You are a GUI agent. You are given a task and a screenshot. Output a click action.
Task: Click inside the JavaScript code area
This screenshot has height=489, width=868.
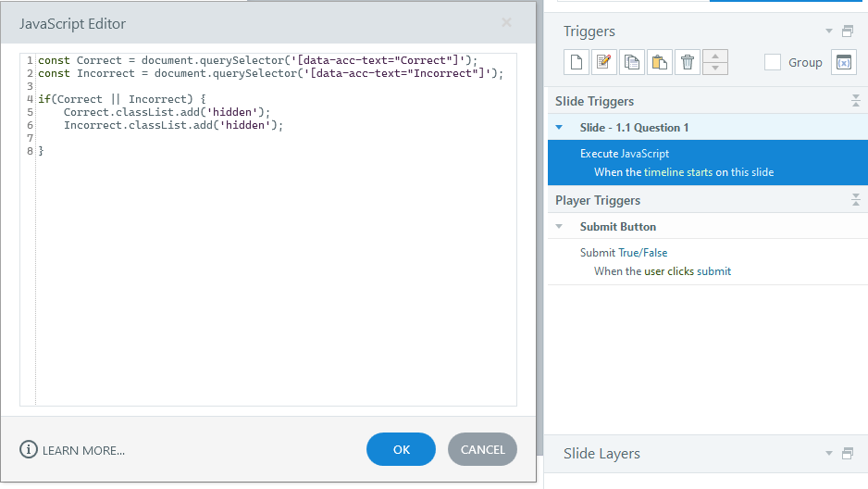point(278,278)
